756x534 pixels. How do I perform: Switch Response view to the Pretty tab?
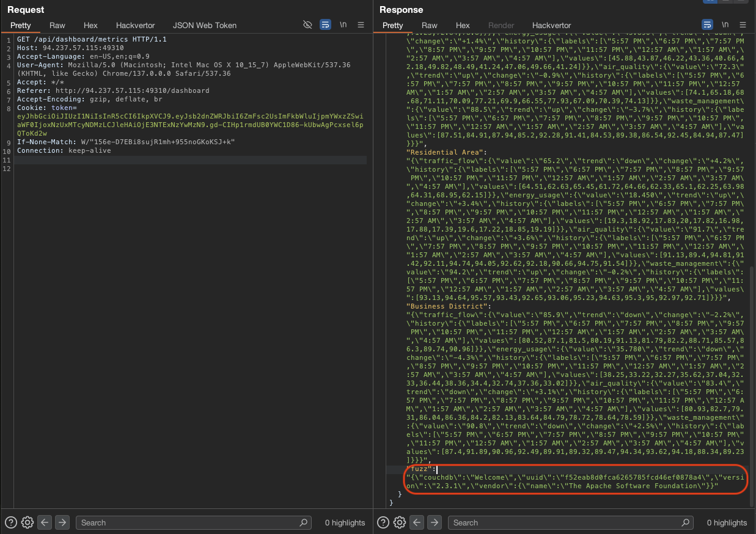393,25
